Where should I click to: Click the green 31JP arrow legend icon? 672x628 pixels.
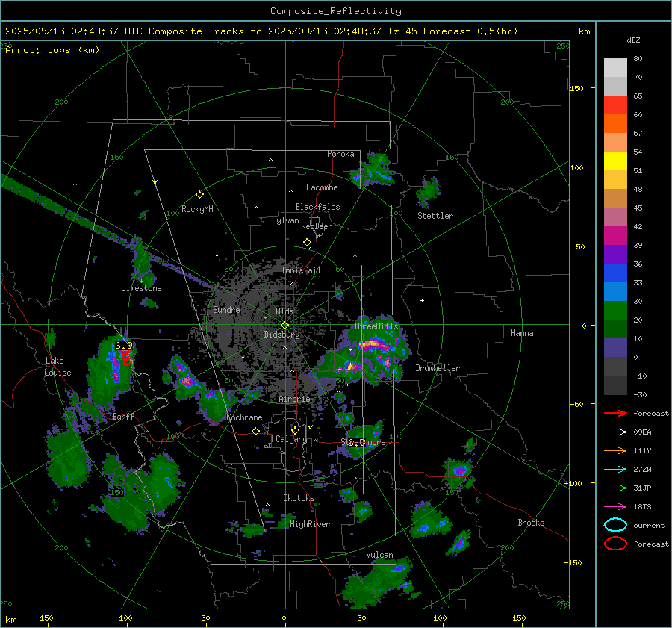(x=615, y=488)
